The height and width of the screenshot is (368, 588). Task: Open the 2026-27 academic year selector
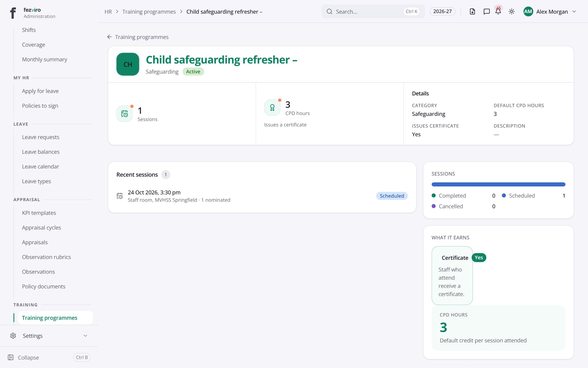(442, 11)
